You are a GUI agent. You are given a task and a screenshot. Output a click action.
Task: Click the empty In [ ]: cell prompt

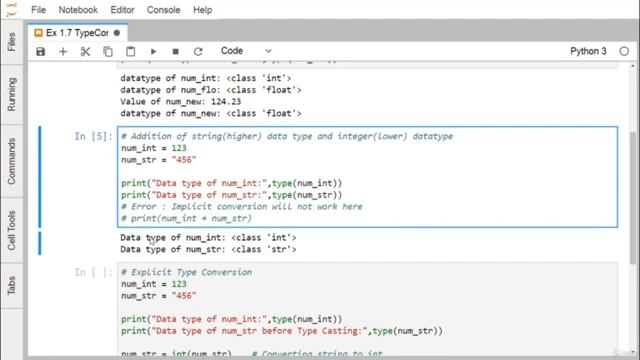coord(93,272)
